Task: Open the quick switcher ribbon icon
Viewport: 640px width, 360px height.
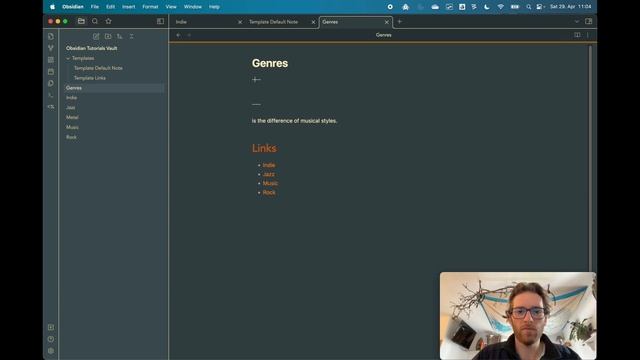Action: (x=51, y=36)
